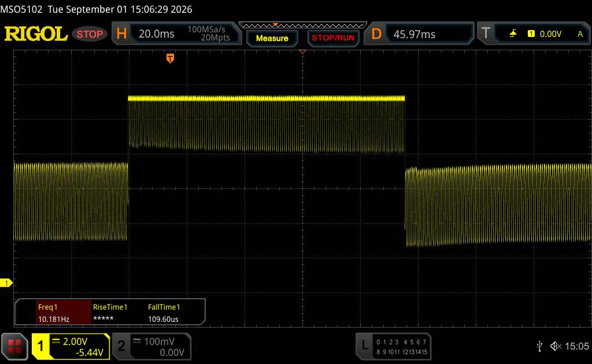
Task: Select the 20.0ms timebase value
Action: click(156, 34)
